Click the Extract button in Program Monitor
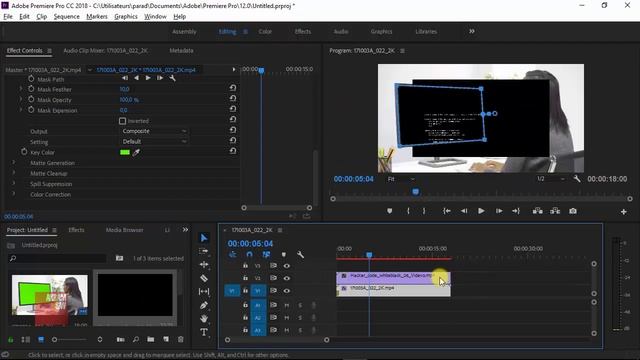This screenshot has height=360, width=640. pyautogui.click(x=555, y=211)
